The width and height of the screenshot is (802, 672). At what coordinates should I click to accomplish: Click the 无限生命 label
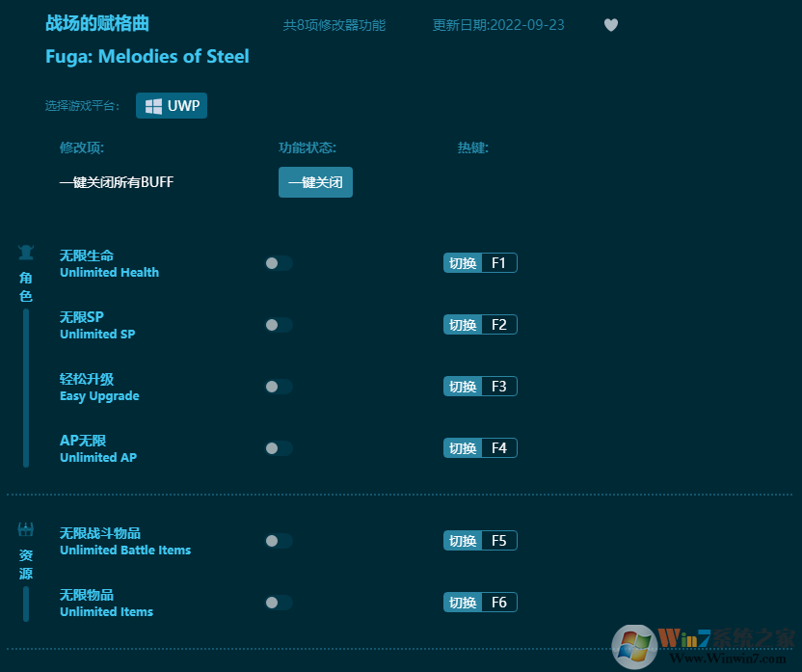coord(87,255)
